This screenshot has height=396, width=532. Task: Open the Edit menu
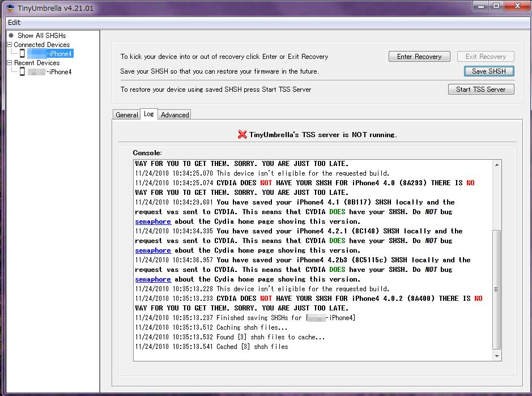(x=14, y=23)
